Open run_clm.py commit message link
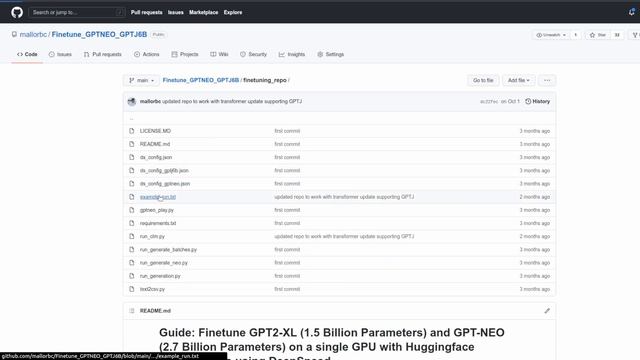 coord(344,236)
